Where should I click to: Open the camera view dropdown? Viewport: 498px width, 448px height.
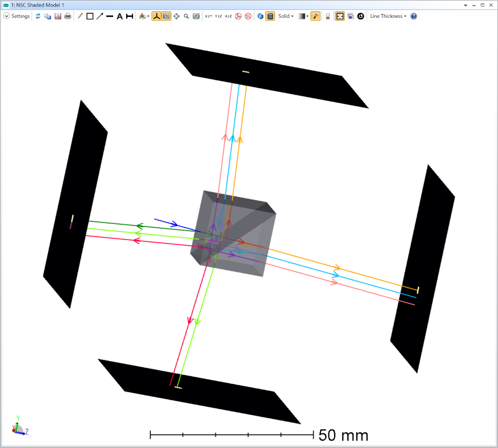(144, 16)
